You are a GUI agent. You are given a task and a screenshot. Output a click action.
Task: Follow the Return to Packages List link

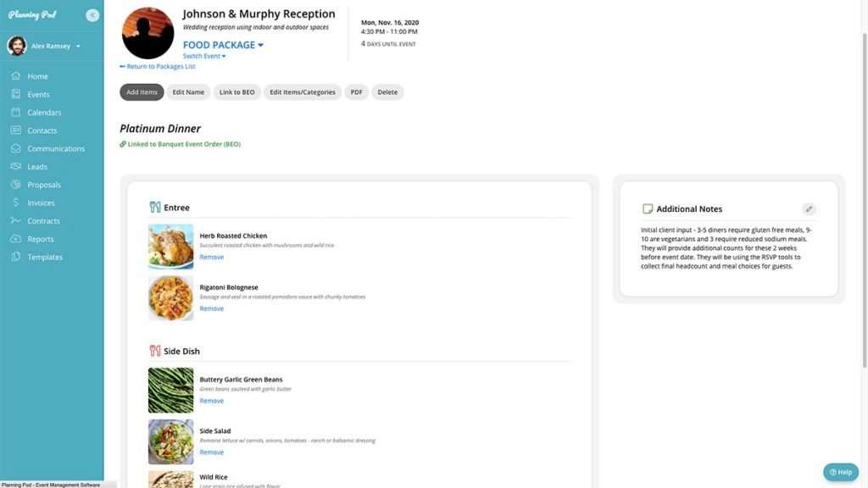[157, 66]
